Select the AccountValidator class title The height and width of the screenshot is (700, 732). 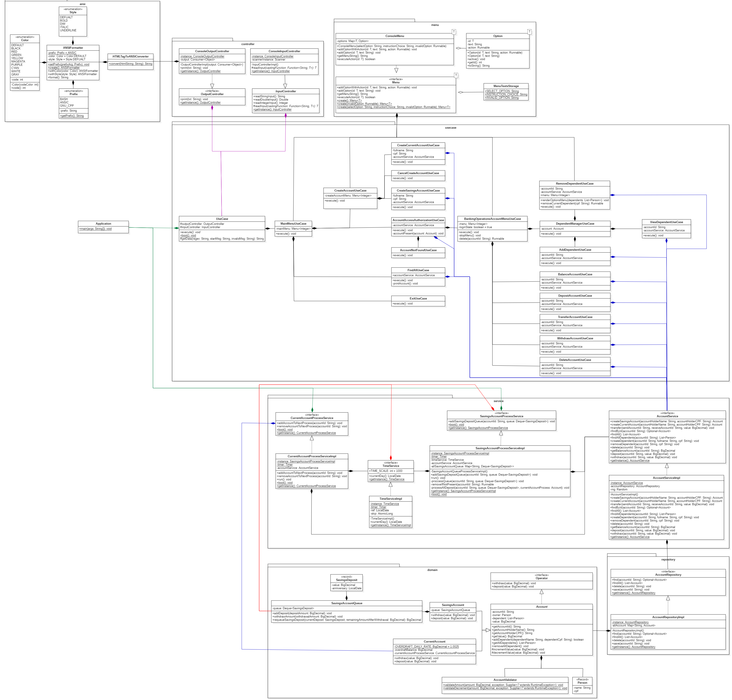point(505,680)
